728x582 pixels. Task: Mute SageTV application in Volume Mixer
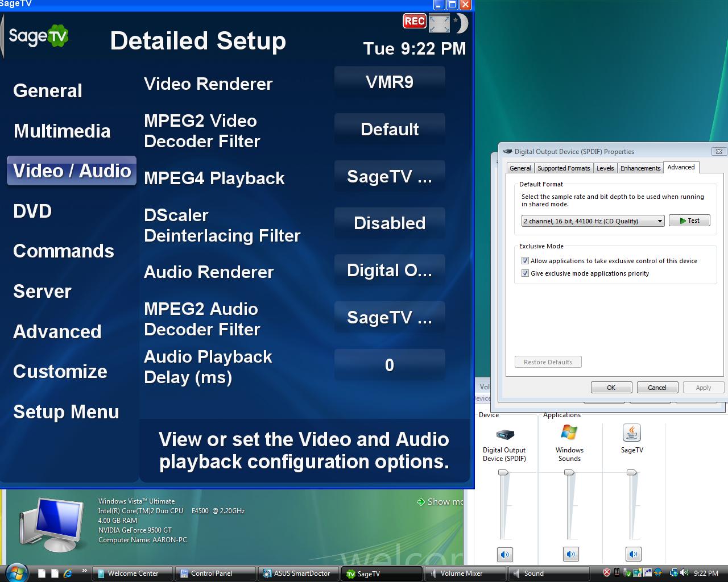(633, 554)
